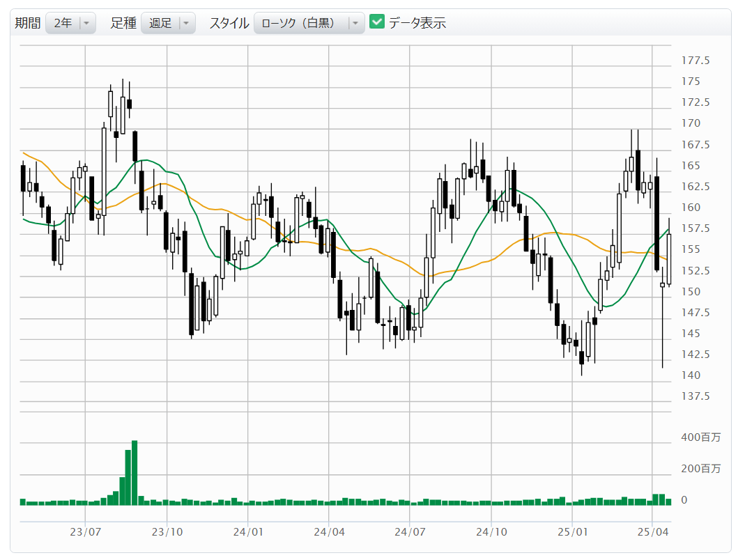
Task: Click the 期間 label text
Action: coord(27,23)
